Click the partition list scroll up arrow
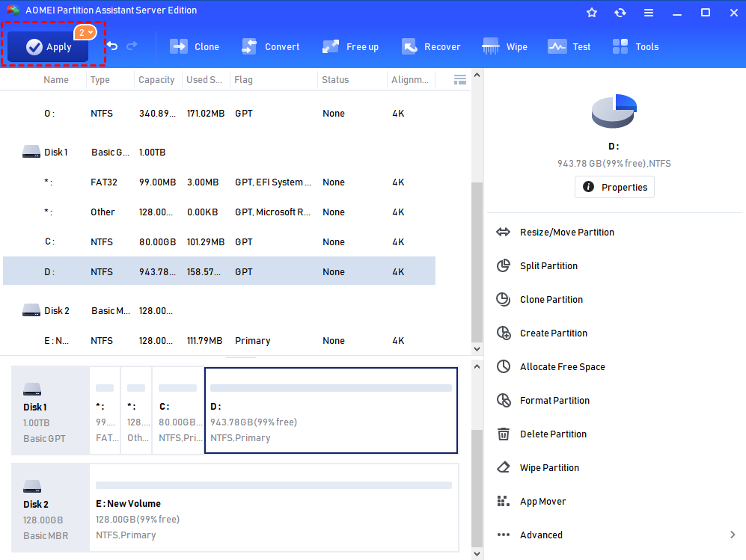 coord(477,75)
